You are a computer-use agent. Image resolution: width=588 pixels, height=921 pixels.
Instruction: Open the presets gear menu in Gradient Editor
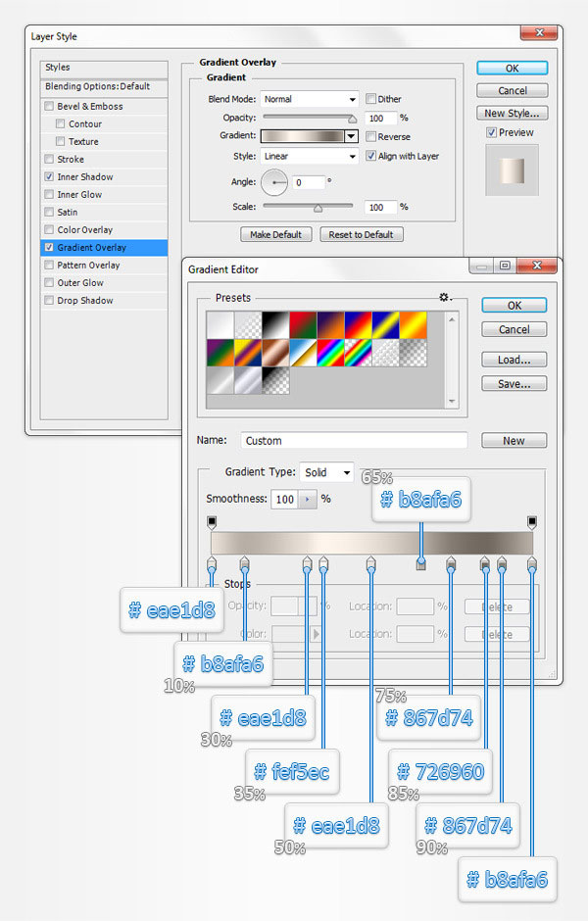(x=445, y=298)
